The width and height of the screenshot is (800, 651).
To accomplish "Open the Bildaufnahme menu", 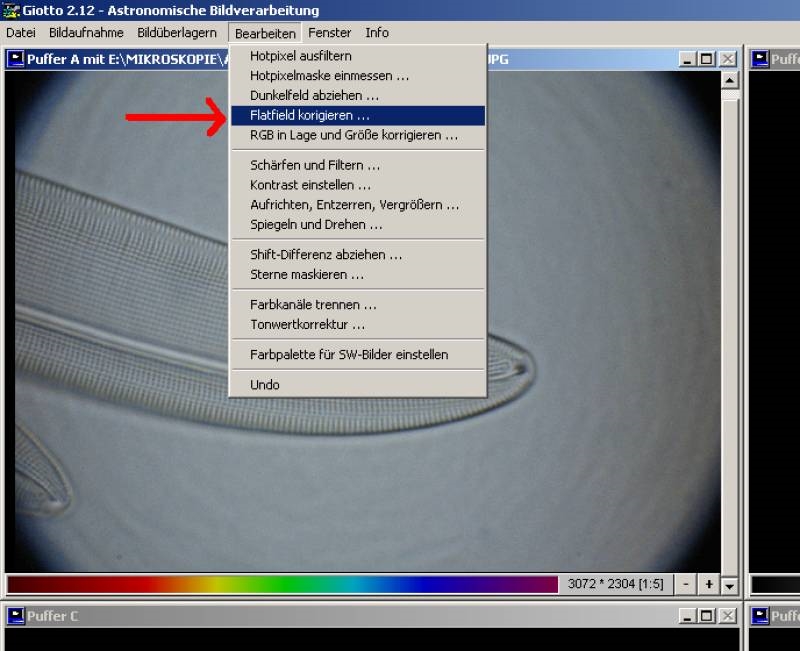I will (86, 33).
